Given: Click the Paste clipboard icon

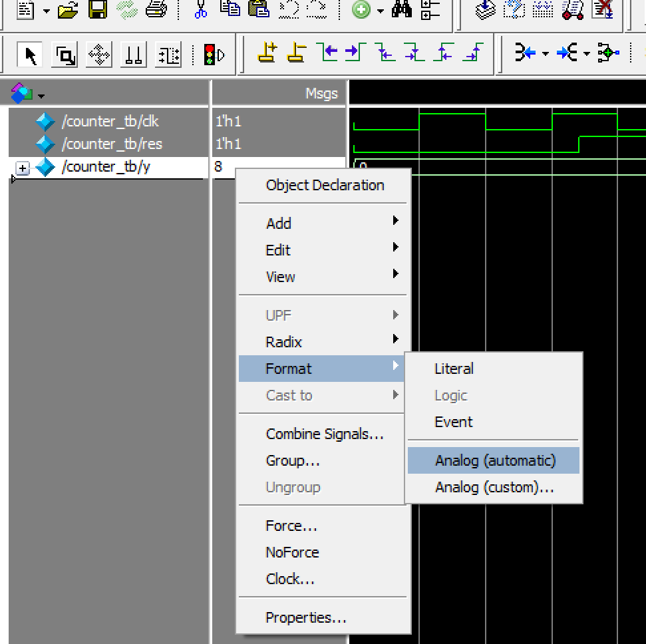Looking at the screenshot, I should tap(259, 9).
